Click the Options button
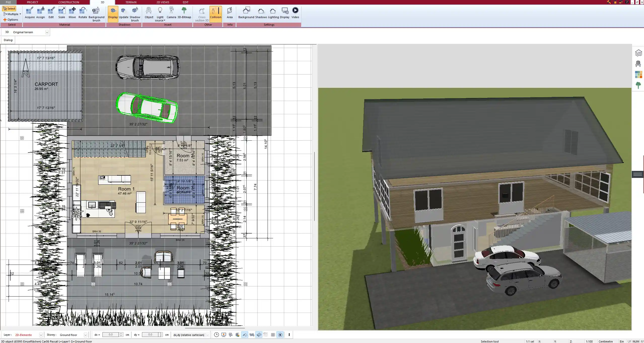Image resolution: width=644 pixels, height=343 pixels. [x=11, y=20]
